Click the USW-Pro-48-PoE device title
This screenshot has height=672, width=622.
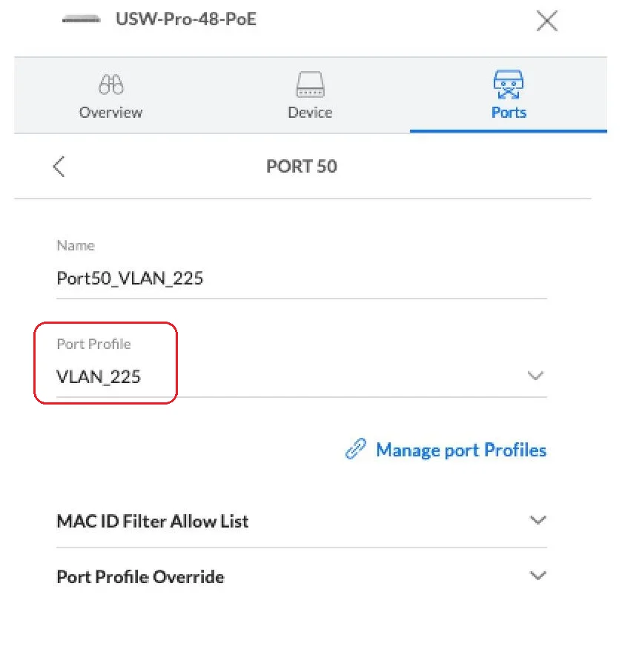(186, 19)
